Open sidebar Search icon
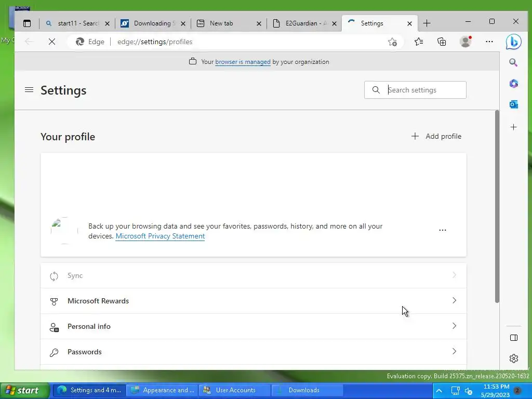This screenshot has height=399, width=532. [513, 62]
